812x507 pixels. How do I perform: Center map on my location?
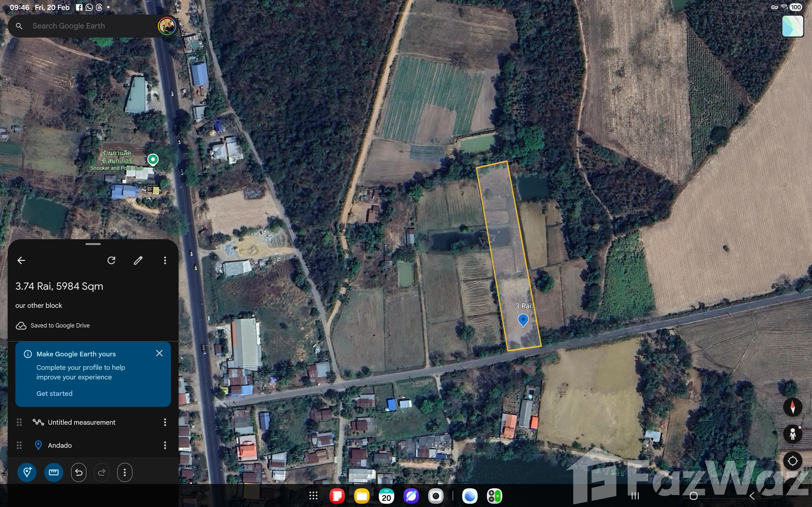point(793,461)
